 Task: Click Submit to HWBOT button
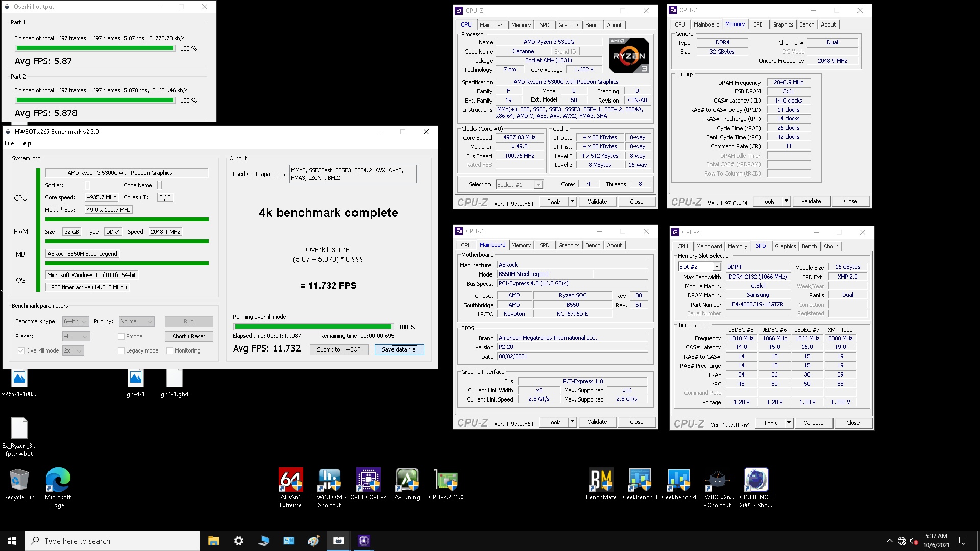(338, 349)
